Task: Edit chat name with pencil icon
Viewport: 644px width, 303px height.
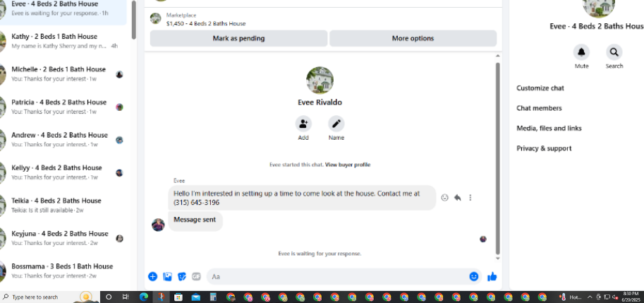Action: (336, 124)
